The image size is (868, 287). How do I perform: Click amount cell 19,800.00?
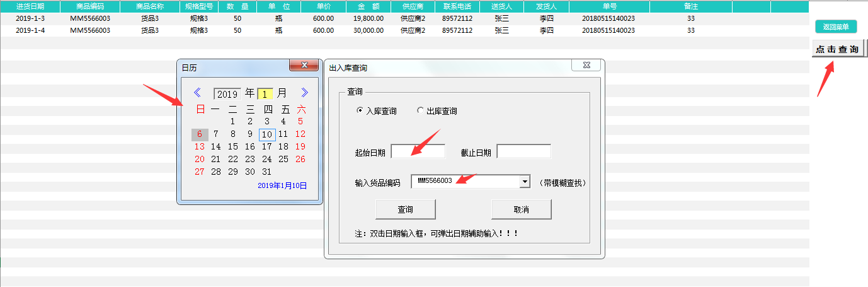pos(368,18)
